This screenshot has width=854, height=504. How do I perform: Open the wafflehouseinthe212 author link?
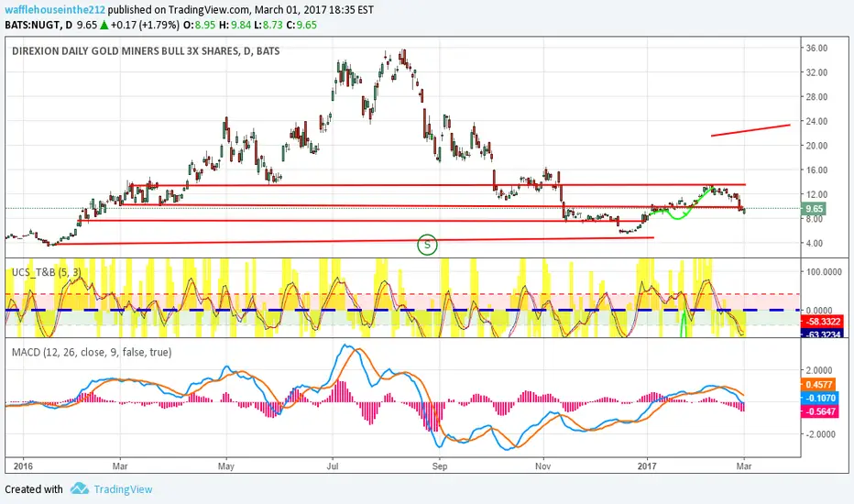[55, 10]
